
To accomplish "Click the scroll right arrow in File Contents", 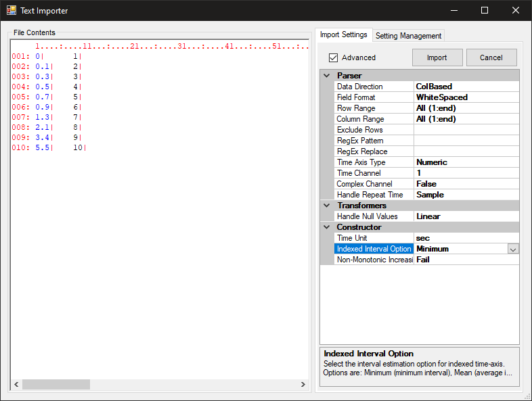I will point(303,384).
